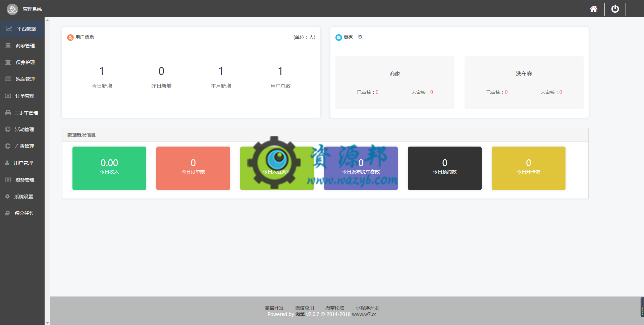Viewport: 644px width, 325px height.
Task: Open 平台数据 in the sidebar
Action: pos(22,29)
